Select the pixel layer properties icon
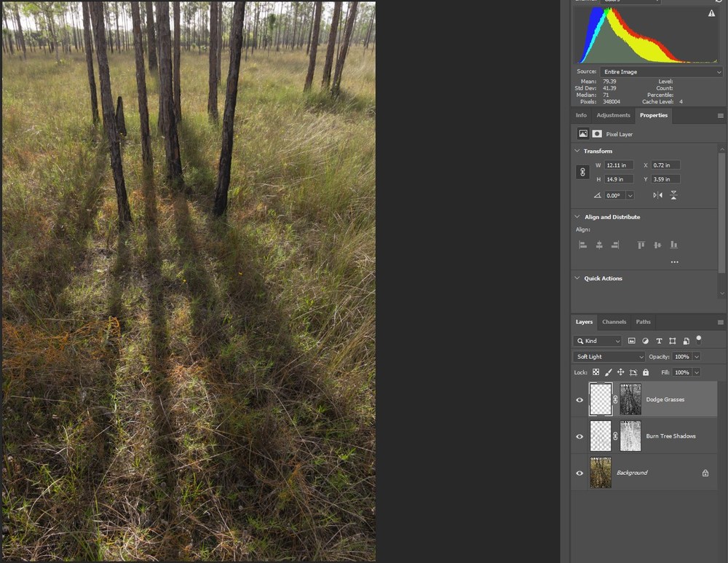This screenshot has width=728, height=563. point(583,134)
